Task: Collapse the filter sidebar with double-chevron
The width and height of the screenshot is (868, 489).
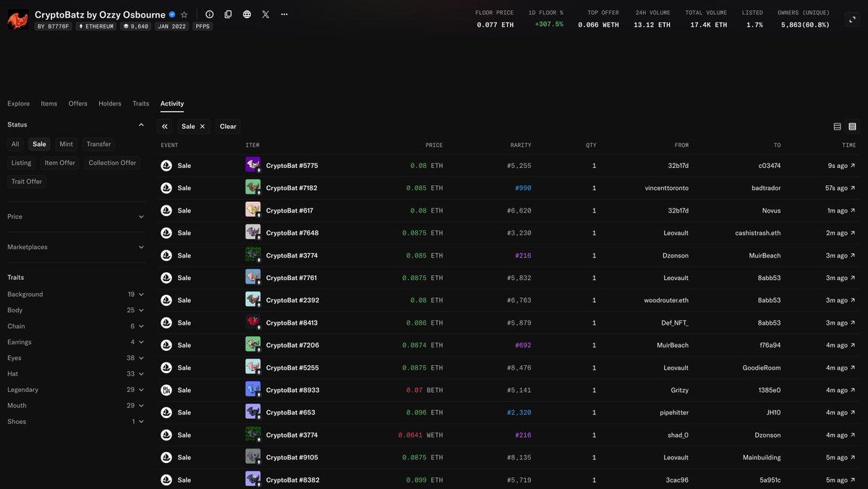Action: click(x=165, y=126)
